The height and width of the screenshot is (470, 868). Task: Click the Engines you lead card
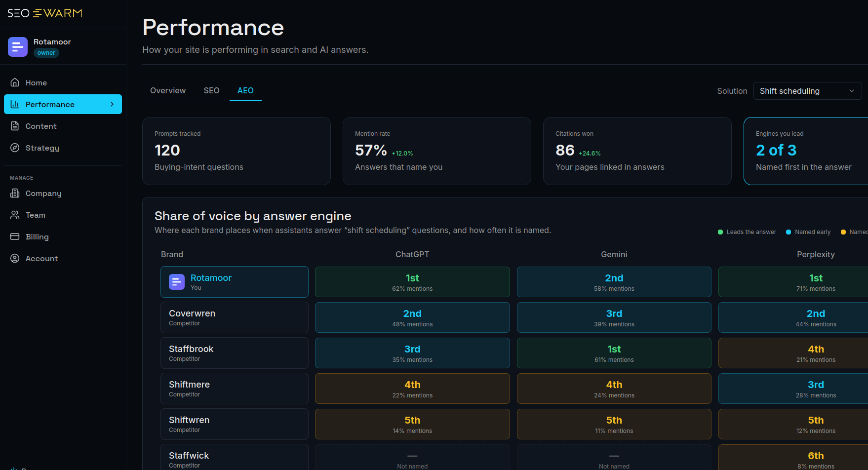click(806, 151)
